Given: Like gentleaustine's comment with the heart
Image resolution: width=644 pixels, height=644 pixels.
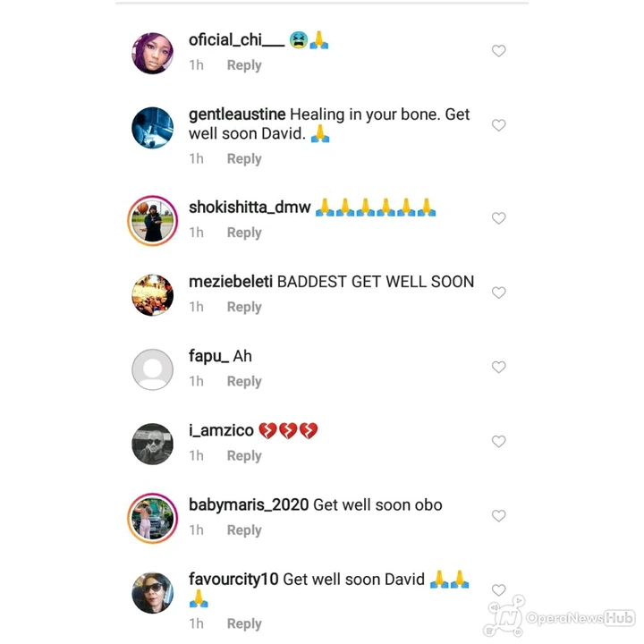Looking at the screenshot, I should coord(498,125).
